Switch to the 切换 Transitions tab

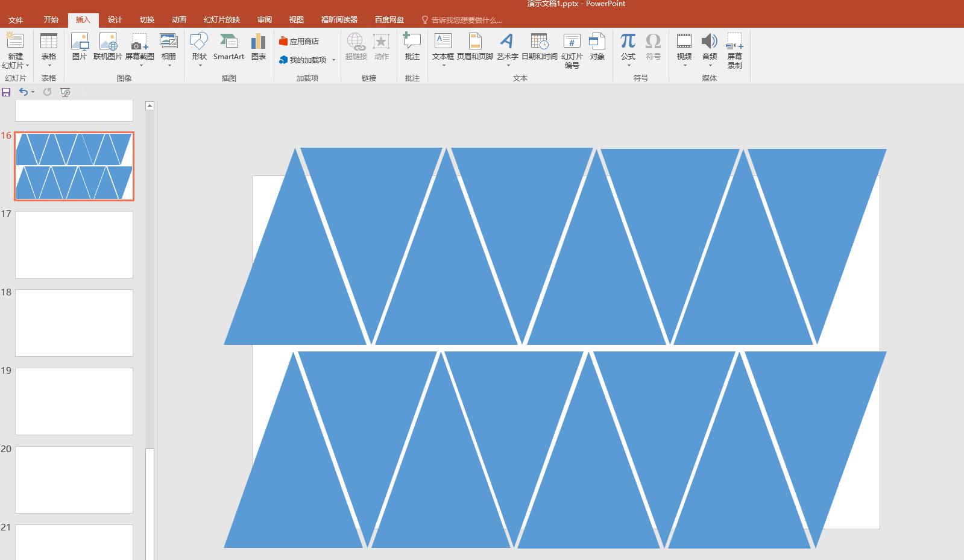point(147,20)
